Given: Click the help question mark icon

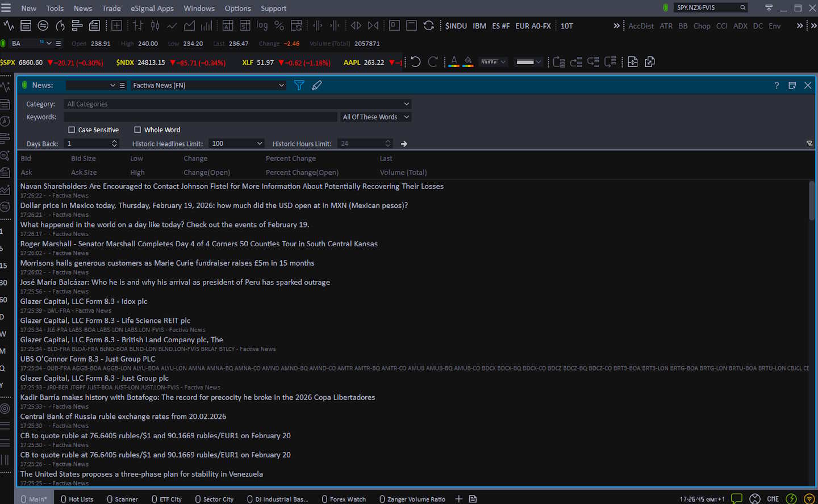Looking at the screenshot, I should (777, 85).
